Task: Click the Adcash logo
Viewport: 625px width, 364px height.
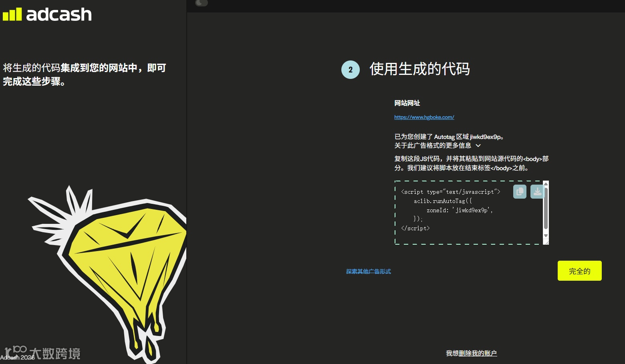Action: [47, 14]
